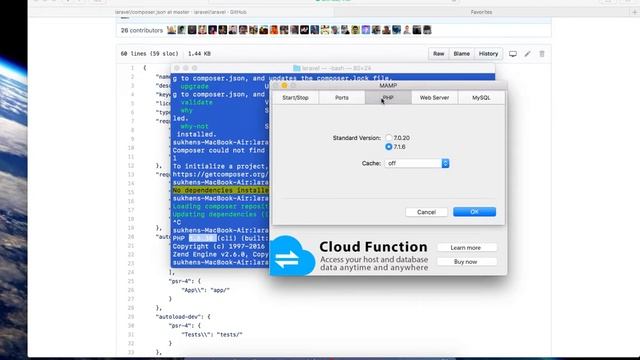
Task: Click the last contributor avatar in row
Action: pos(427,30)
